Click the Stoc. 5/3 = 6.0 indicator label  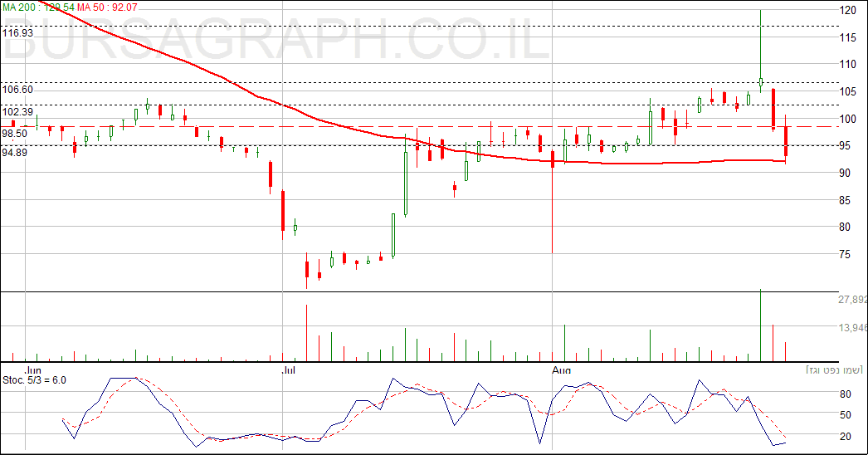click(x=34, y=380)
